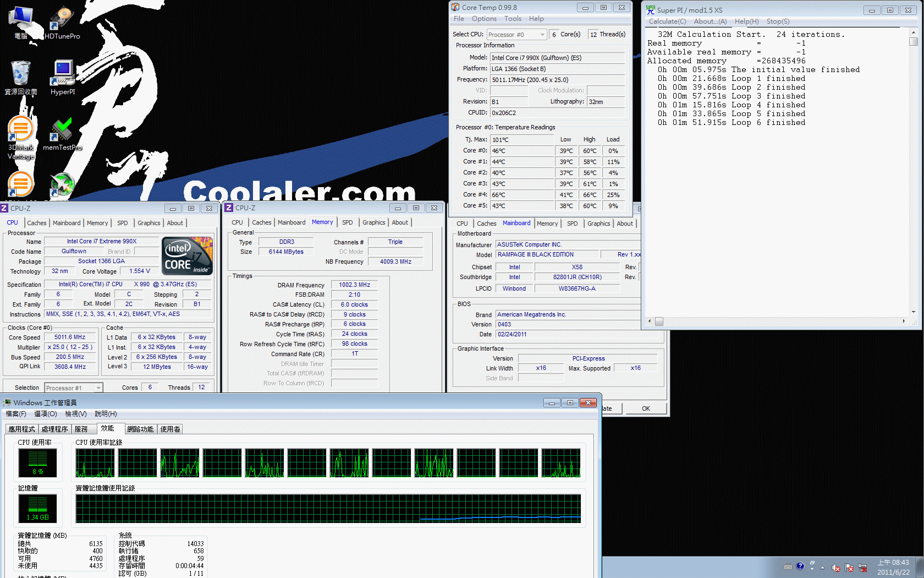This screenshot has width=924, height=578.
Task: Switch to 網路功能 tab in Task Manager
Action: click(x=140, y=429)
